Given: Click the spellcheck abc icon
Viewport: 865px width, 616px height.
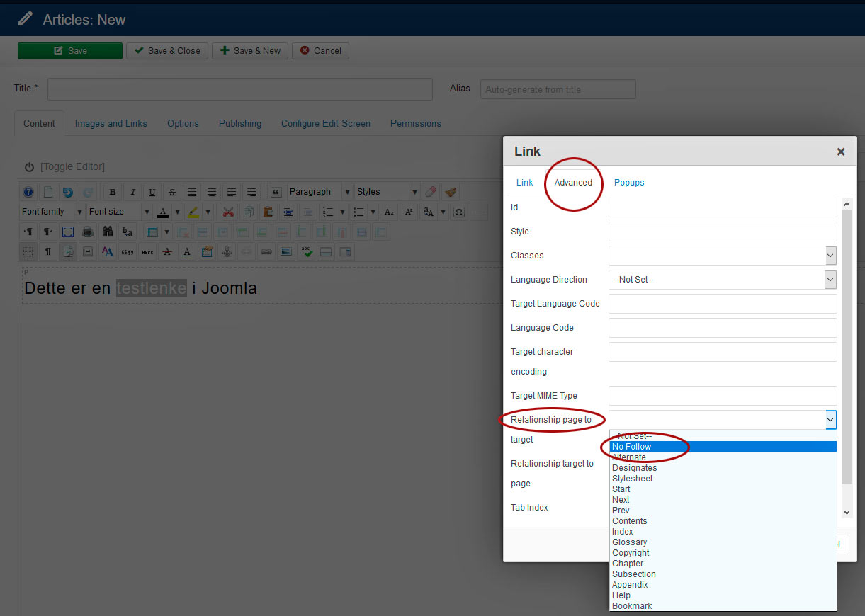Looking at the screenshot, I should pos(306,251).
